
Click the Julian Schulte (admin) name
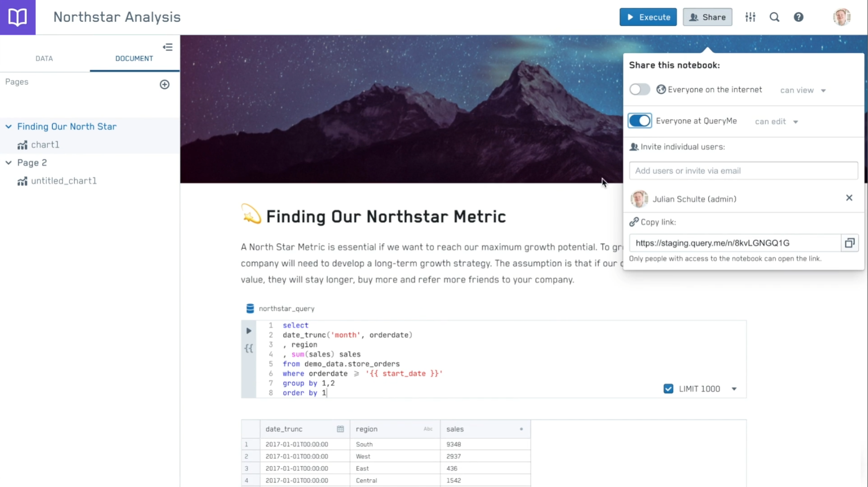(694, 199)
